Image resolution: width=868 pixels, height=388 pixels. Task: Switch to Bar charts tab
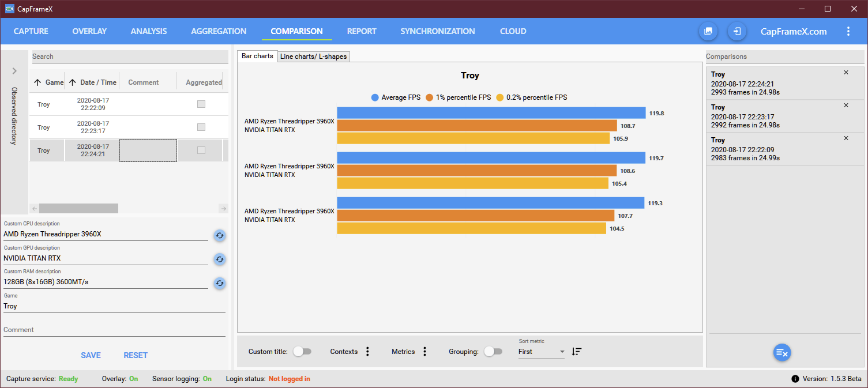pyautogui.click(x=257, y=56)
